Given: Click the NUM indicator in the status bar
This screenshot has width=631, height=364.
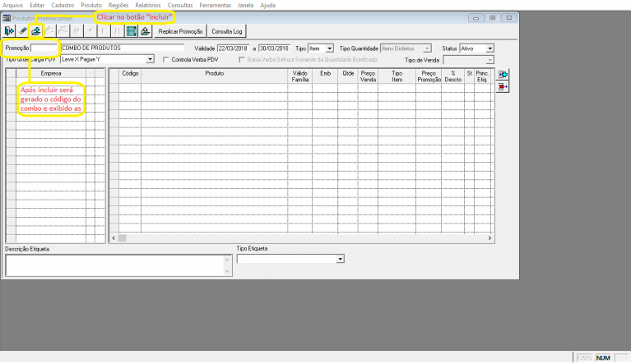Looking at the screenshot, I should click(603, 358).
